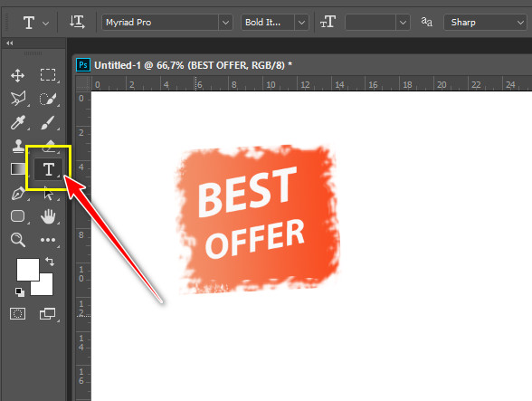This screenshot has height=401, width=532.
Task: Toggle Quick Mask mode
Action: pos(18,314)
